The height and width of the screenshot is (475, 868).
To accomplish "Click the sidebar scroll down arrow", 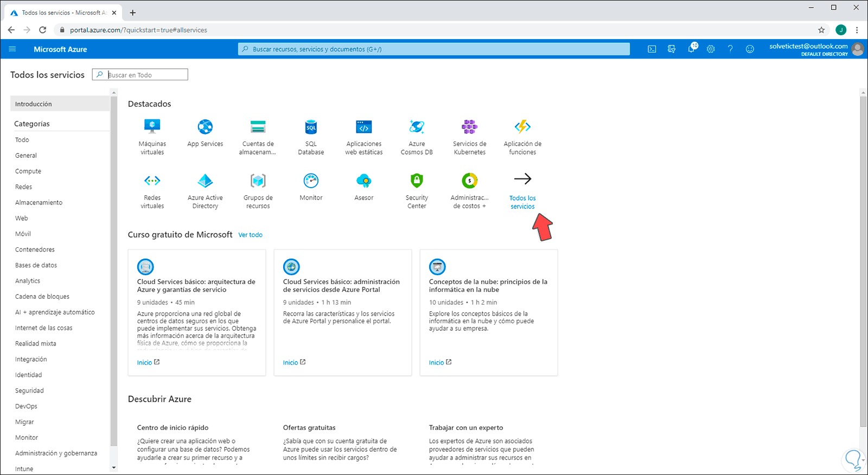I will click(x=113, y=467).
